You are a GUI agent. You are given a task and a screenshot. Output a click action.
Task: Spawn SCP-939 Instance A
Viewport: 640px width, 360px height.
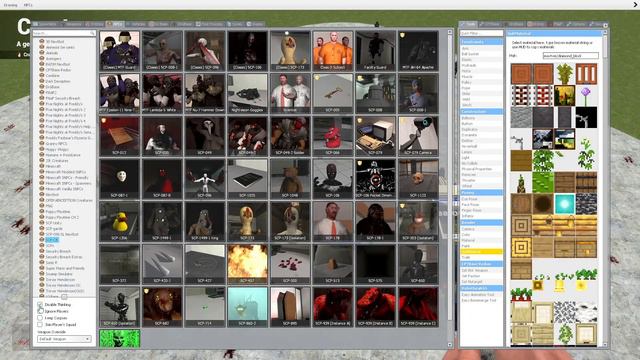pyautogui.click(x=333, y=307)
